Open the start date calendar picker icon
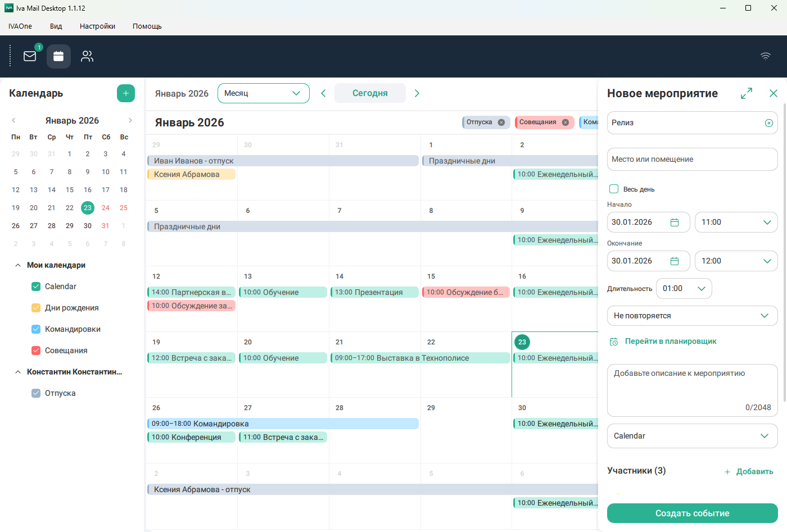The width and height of the screenshot is (787, 532). 675,222
